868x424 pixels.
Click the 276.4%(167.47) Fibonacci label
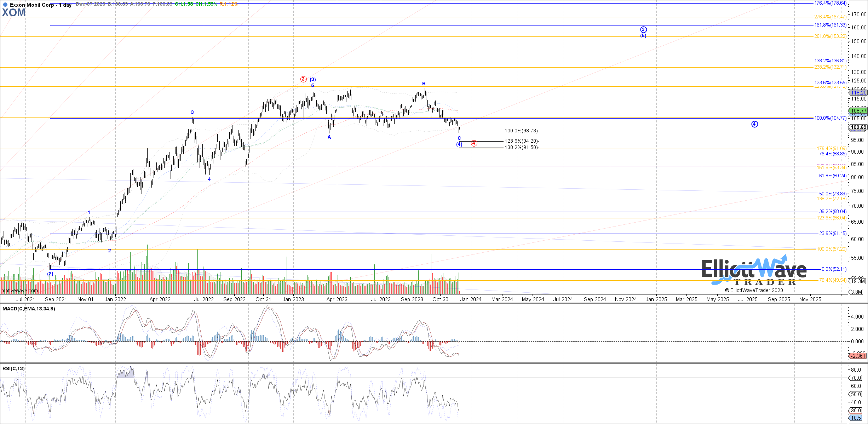(830, 17)
